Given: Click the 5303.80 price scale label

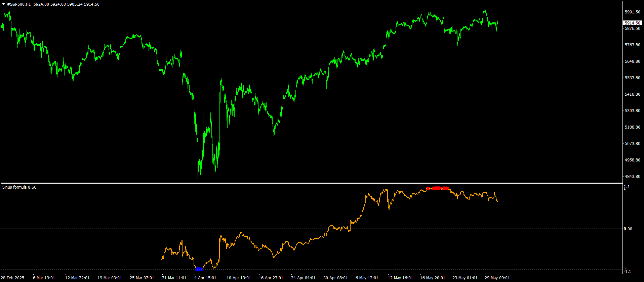Looking at the screenshot, I should point(632,111).
